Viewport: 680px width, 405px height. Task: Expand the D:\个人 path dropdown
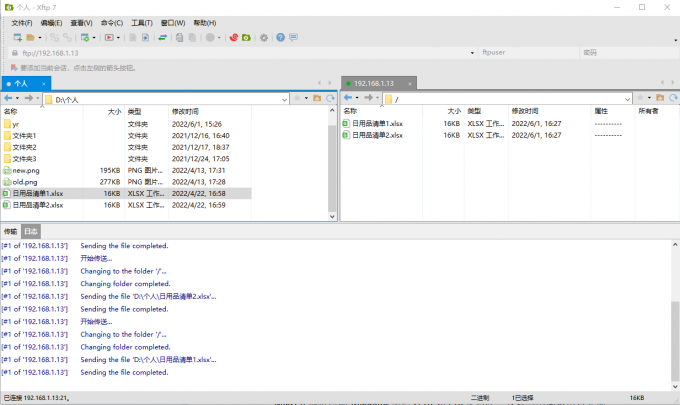point(284,99)
